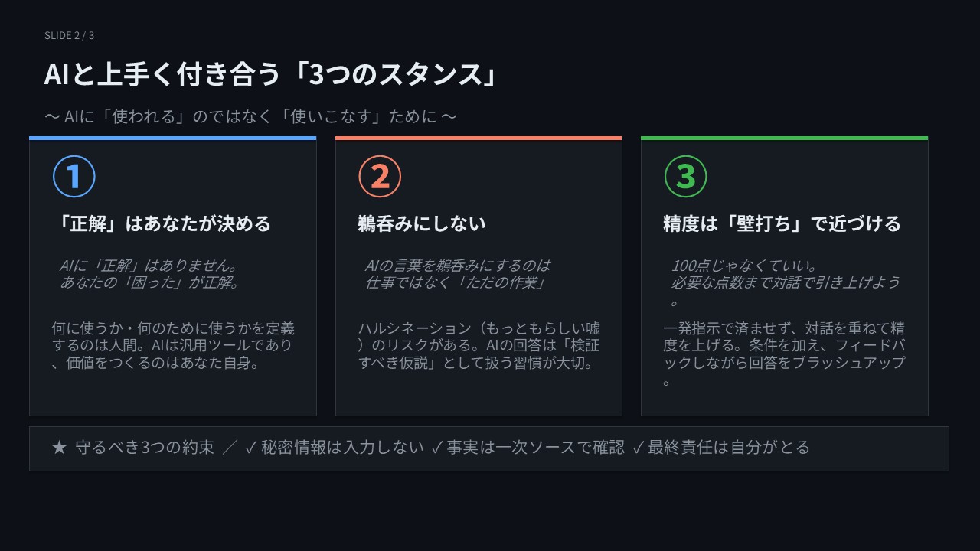Click the paragraph about ハルシネーション risk
980x551 pixels.
click(479, 345)
